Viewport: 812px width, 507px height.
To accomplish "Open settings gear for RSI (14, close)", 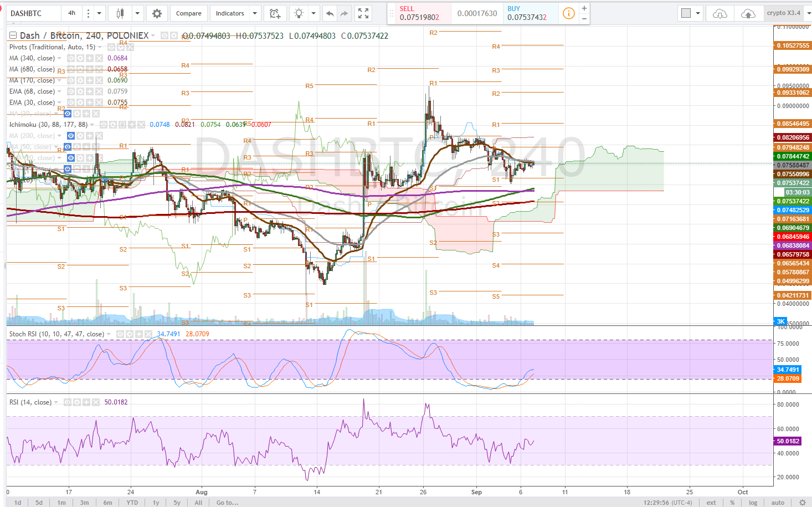I will [77, 402].
